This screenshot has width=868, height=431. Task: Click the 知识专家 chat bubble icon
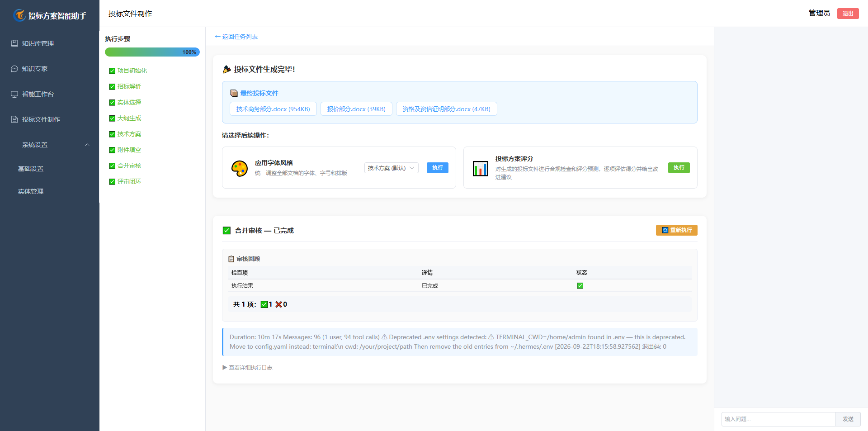pyautogui.click(x=14, y=69)
